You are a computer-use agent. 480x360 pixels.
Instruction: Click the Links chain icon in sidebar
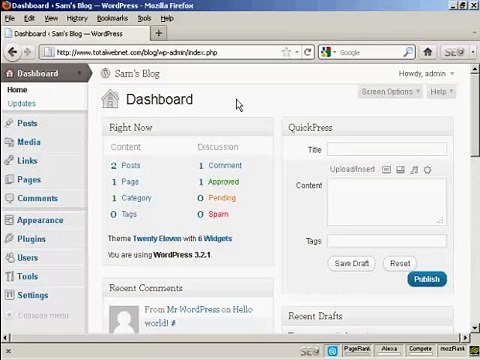pos(9,160)
